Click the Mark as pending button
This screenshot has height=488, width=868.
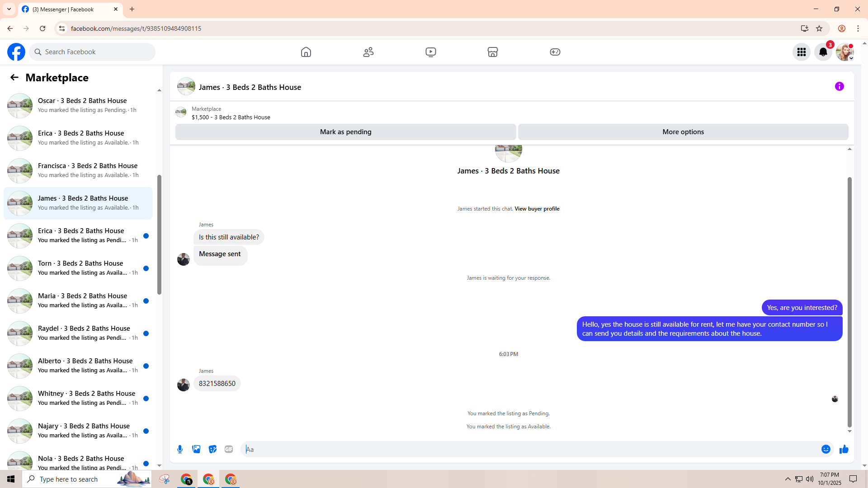(346, 132)
